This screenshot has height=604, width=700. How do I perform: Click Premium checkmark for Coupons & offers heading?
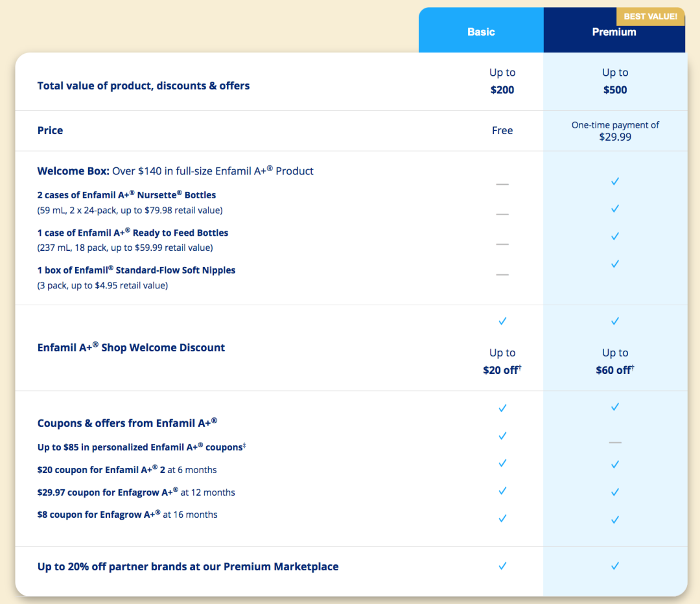click(615, 407)
